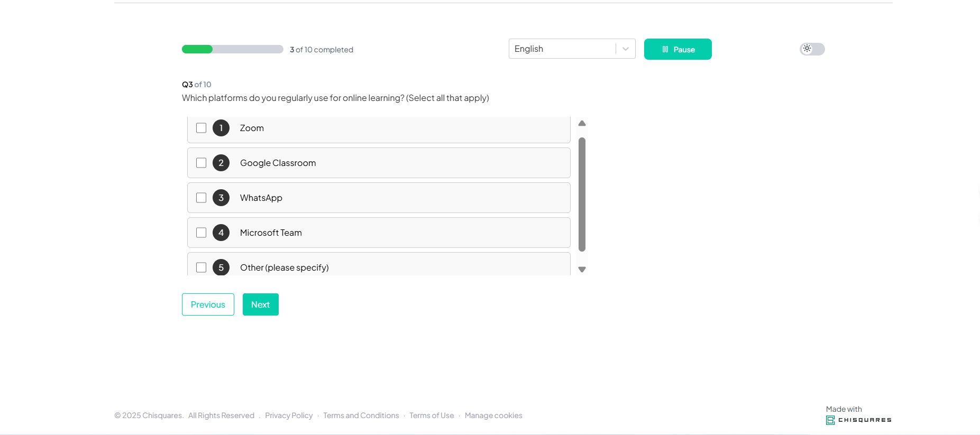The height and width of the screenshot is (435, 980).
Task: Open the Terms and Conditions link
Action: tap(361, 415)
